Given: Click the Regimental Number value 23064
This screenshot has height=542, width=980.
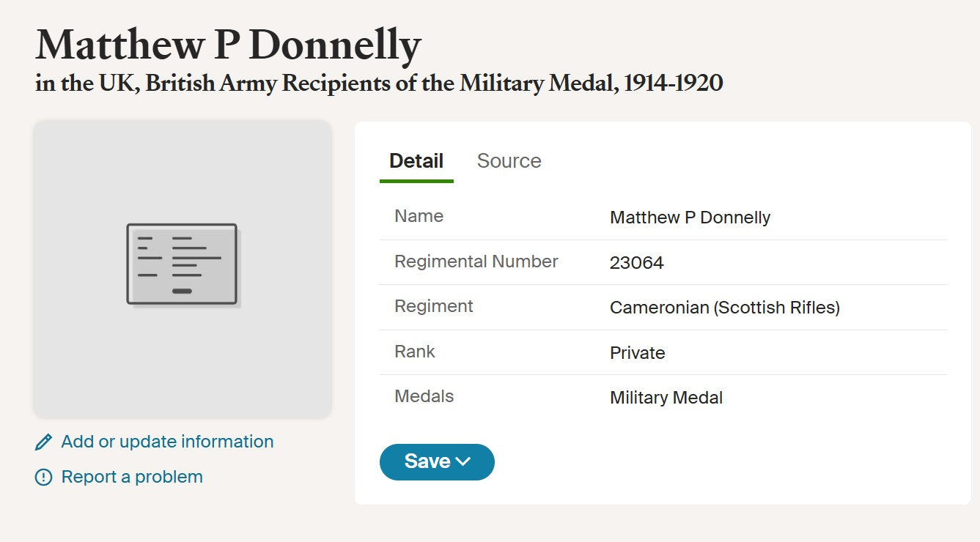Looking at the screenshot, I should 636,262.
